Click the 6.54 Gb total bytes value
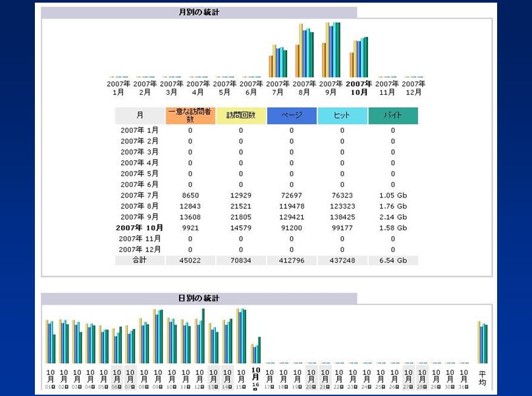 click(x=393, y=260)
